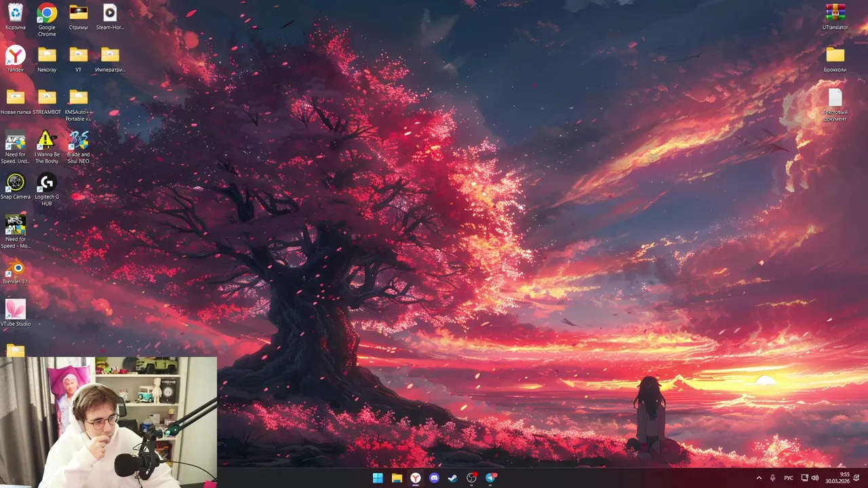Select the VT folder
This screenshot has height=488, width=868.
tap(79, 59)
